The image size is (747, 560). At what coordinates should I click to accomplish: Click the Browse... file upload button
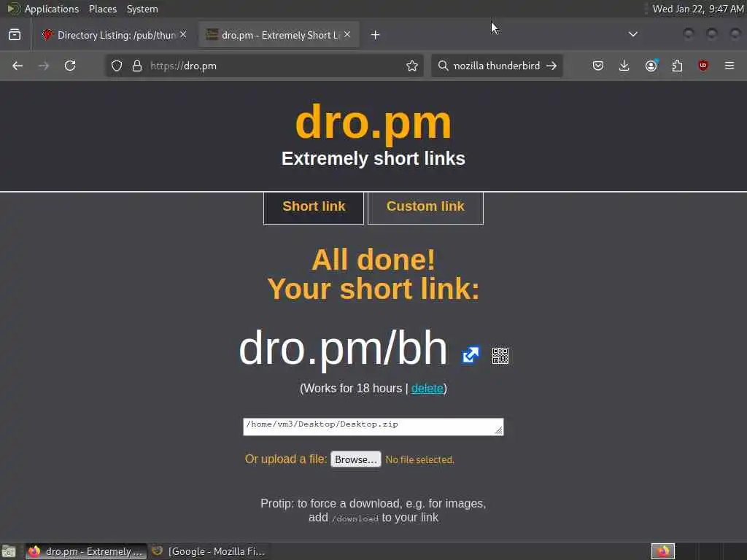coord(356,459)
